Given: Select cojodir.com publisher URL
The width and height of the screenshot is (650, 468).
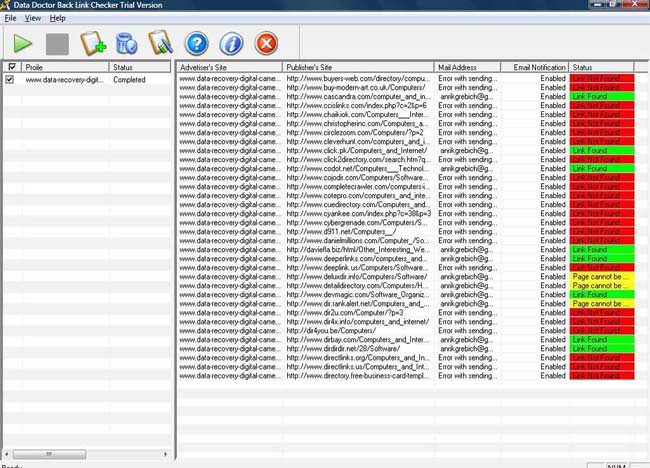Looking at the screenshot, I should [x=357, y=178].
